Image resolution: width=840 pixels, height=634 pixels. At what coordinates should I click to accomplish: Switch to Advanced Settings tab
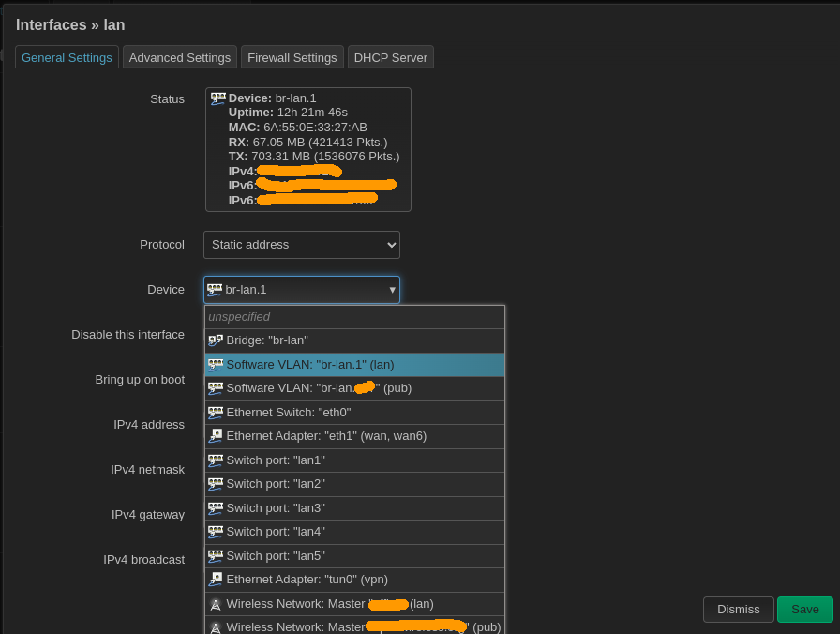180,58
